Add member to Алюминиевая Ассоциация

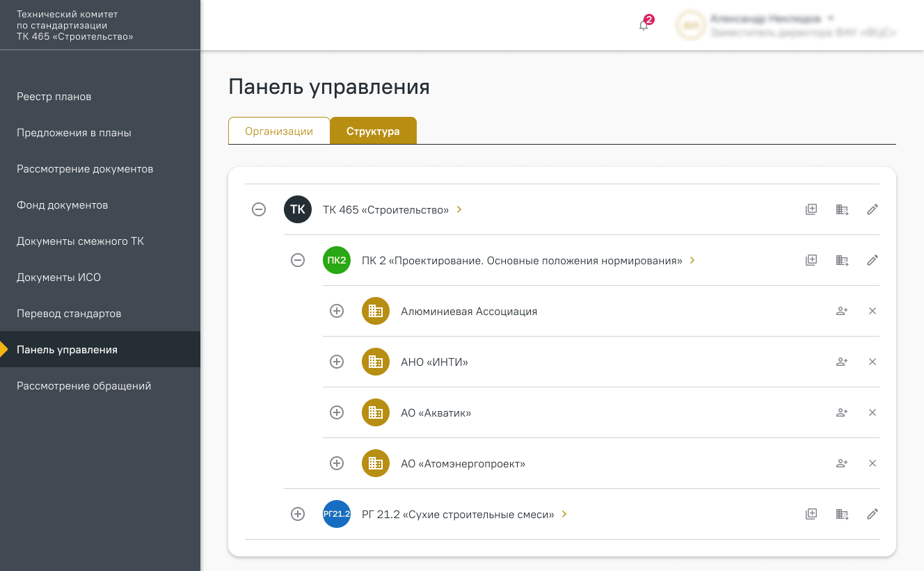tap(842, 311)
